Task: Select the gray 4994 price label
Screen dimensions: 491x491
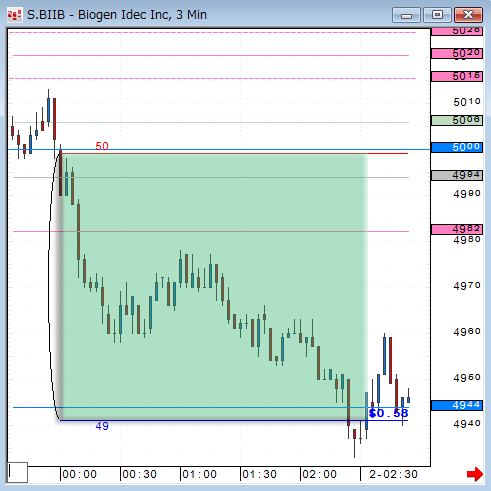Action: [x=457, y=175]
